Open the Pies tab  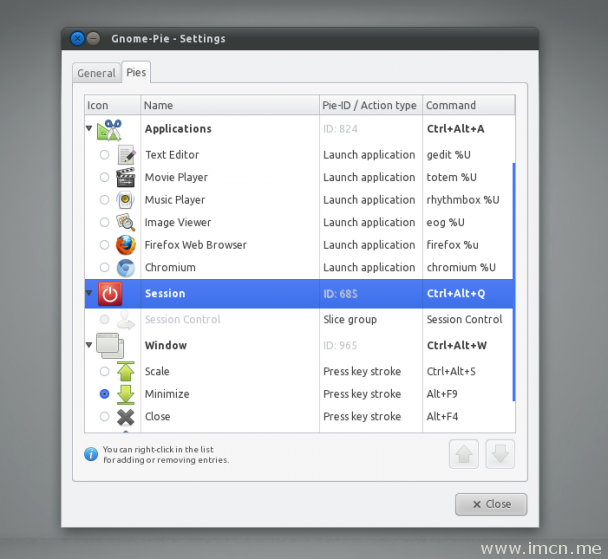point(136,73)
